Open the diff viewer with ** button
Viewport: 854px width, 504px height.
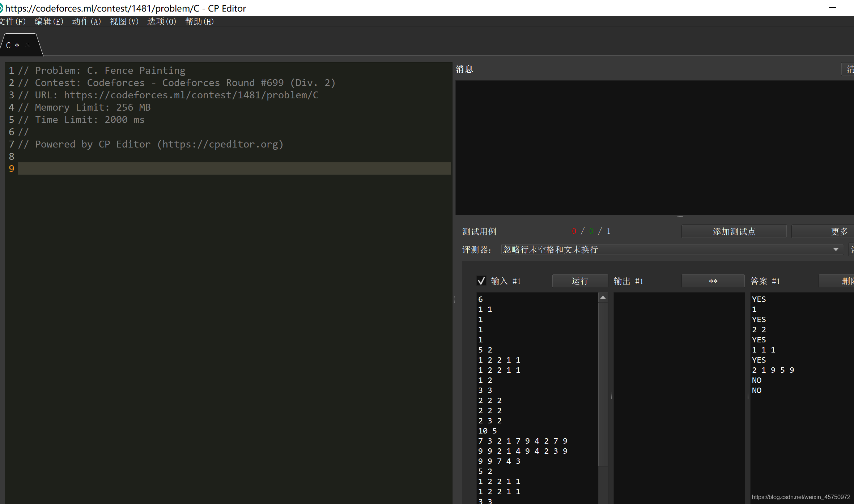[713, 281]
